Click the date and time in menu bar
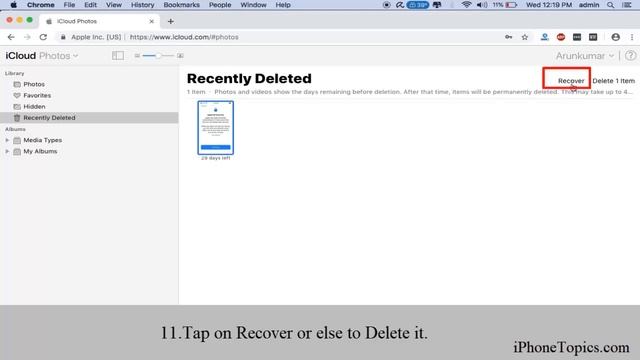Viewport: 640px width, 360px height. tap(549, 5)
